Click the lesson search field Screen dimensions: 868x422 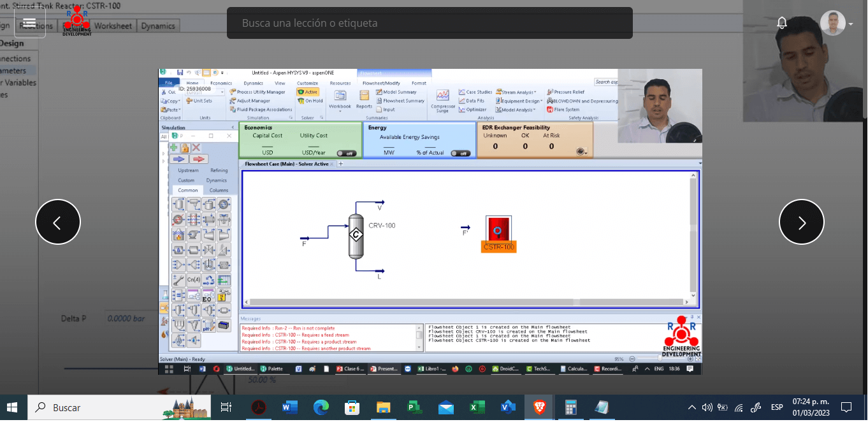pyautogui.click(x=430, y=23)
